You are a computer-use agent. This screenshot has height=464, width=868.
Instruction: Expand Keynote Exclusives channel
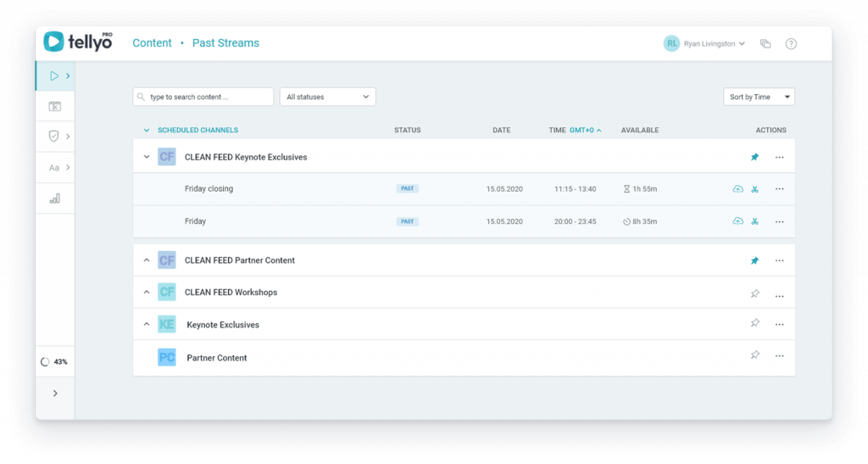(146, 325)
